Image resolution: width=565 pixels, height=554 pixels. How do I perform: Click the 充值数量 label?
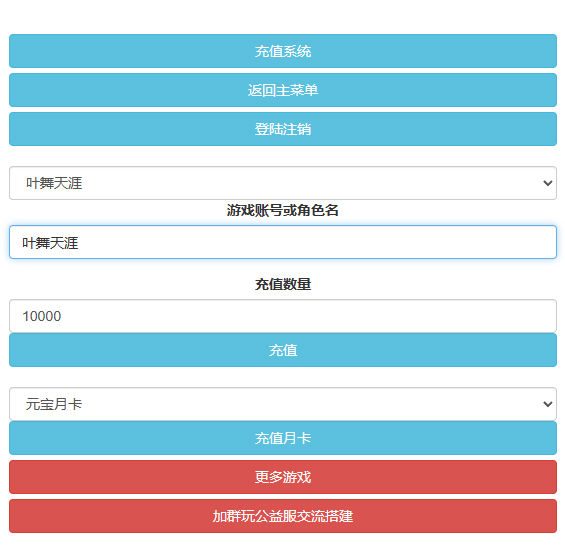point(283,284)
